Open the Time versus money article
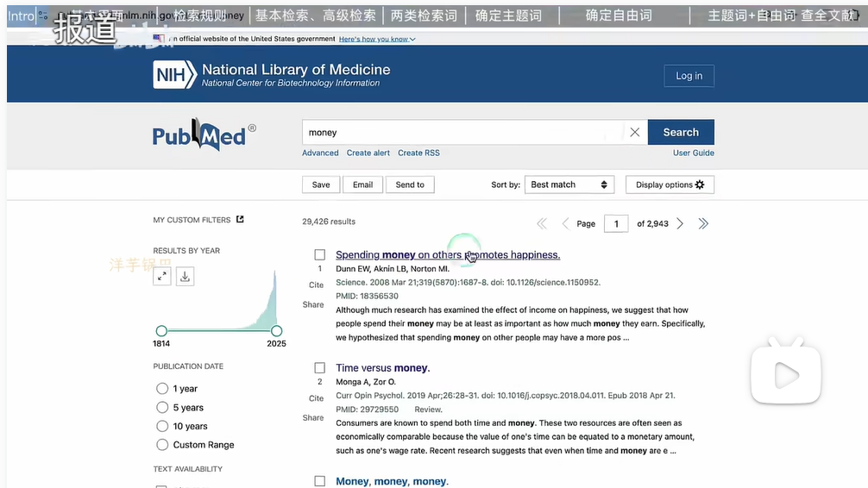Image resolution: width=868 pixels, height=488 pixels. 382,368
